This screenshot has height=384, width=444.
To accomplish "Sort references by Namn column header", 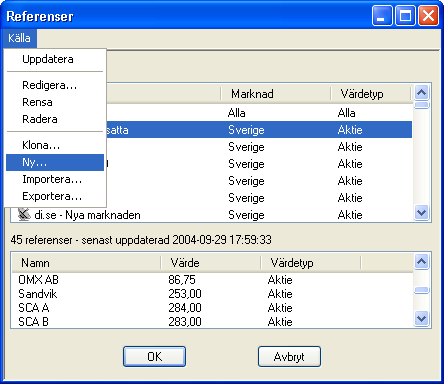I will 86,263.
